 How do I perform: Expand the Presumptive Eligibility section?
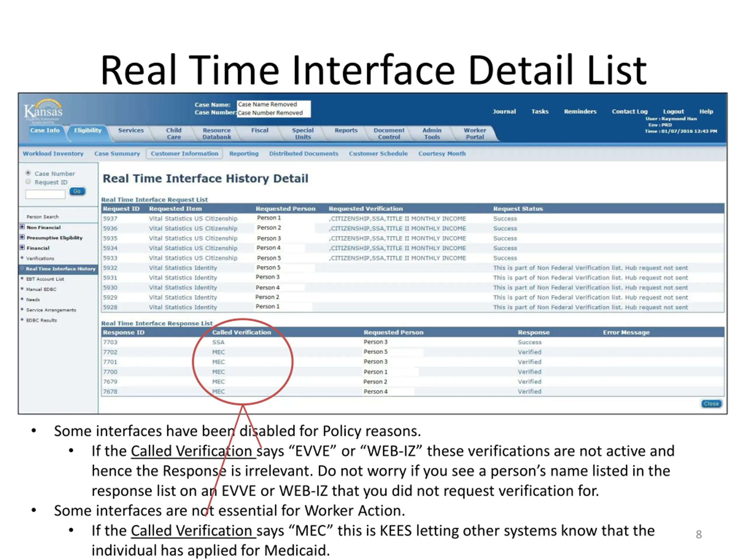pos(22,237)
